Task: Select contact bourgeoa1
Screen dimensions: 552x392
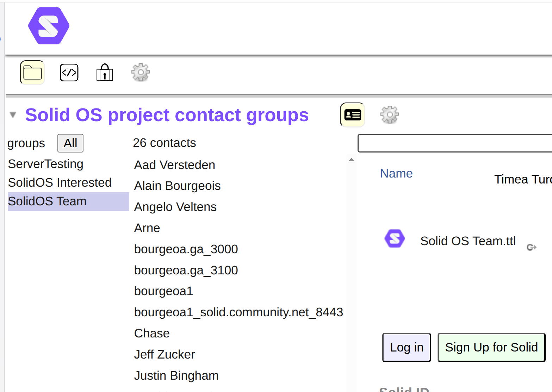Action: click(164, 291)
